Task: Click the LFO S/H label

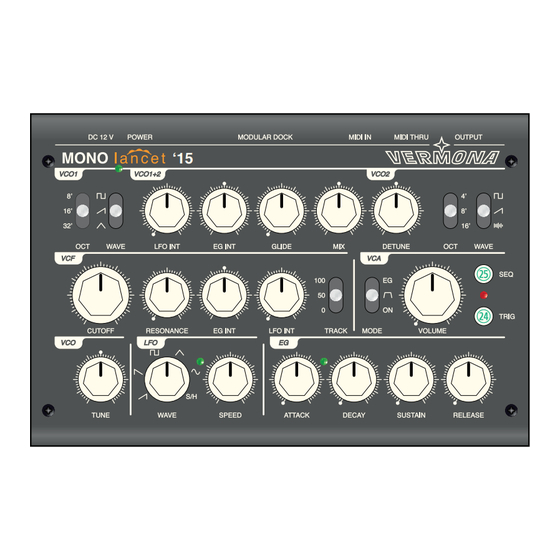Action: (191, 397)
